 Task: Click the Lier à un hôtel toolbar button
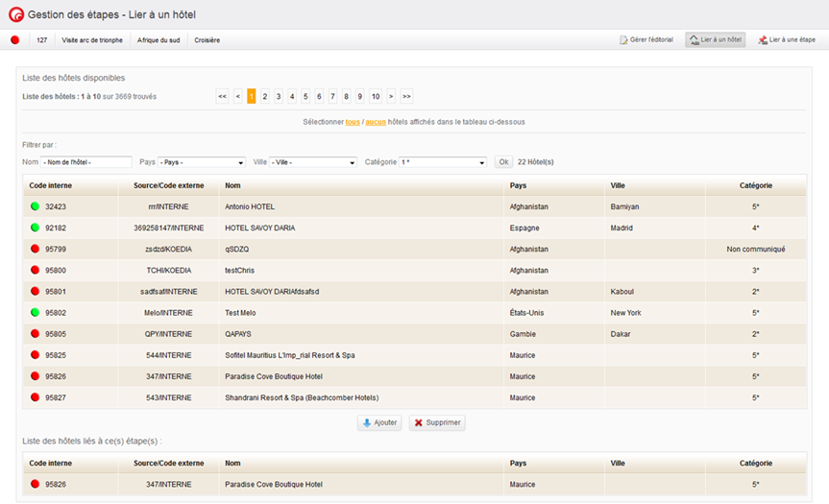click(715, 40)
